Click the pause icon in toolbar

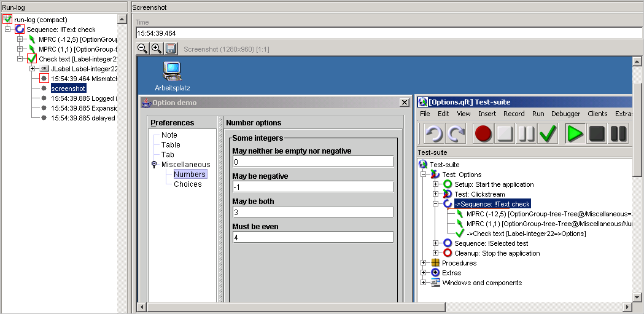click(x=526, y=133)
